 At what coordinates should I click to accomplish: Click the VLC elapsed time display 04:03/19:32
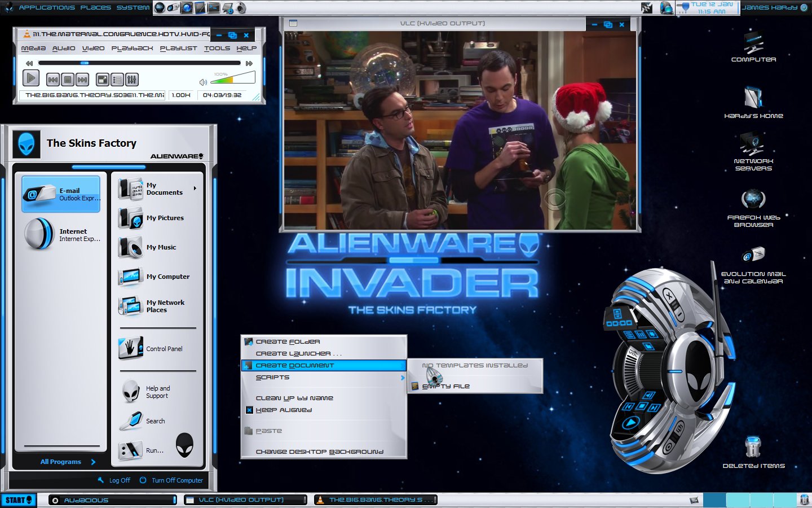tap(222, 95)
